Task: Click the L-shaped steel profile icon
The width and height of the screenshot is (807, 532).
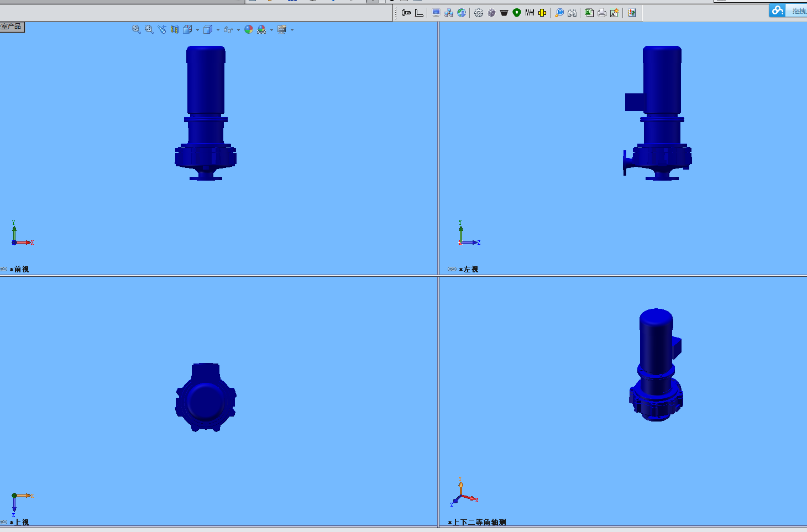Action: click(419, 13)
